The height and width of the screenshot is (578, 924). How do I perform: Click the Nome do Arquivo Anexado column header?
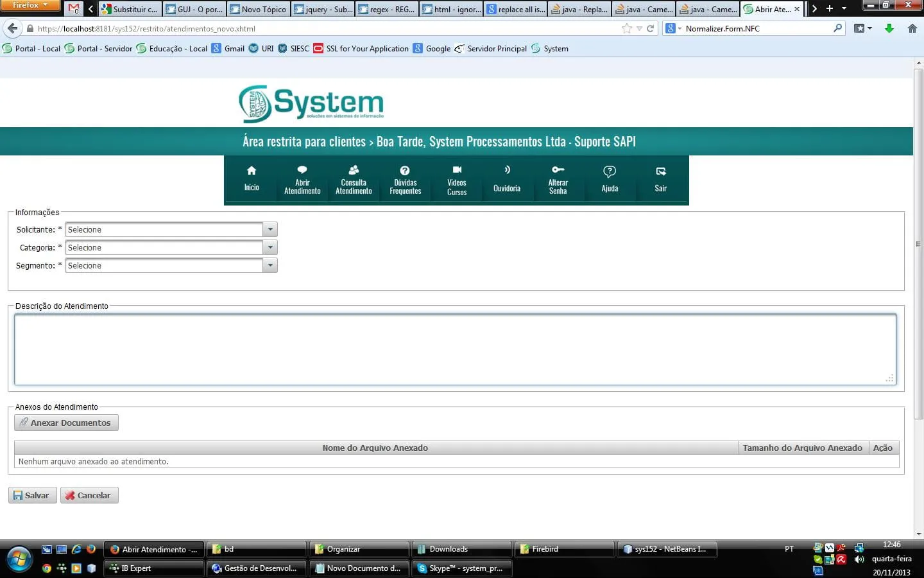(375, 448)
